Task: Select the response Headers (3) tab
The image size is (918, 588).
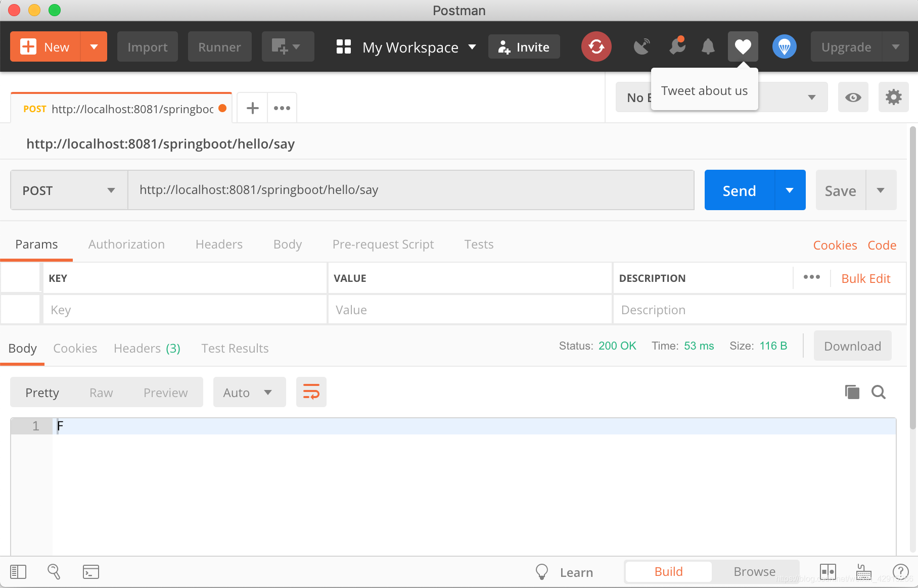Action: click(x=147, y=348)
